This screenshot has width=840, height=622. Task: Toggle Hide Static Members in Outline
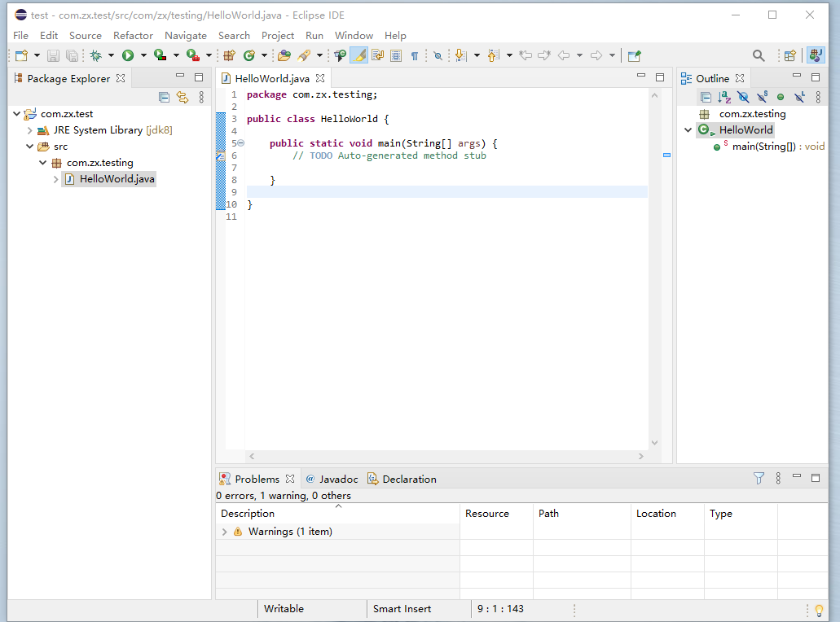[x=762, y=97]
